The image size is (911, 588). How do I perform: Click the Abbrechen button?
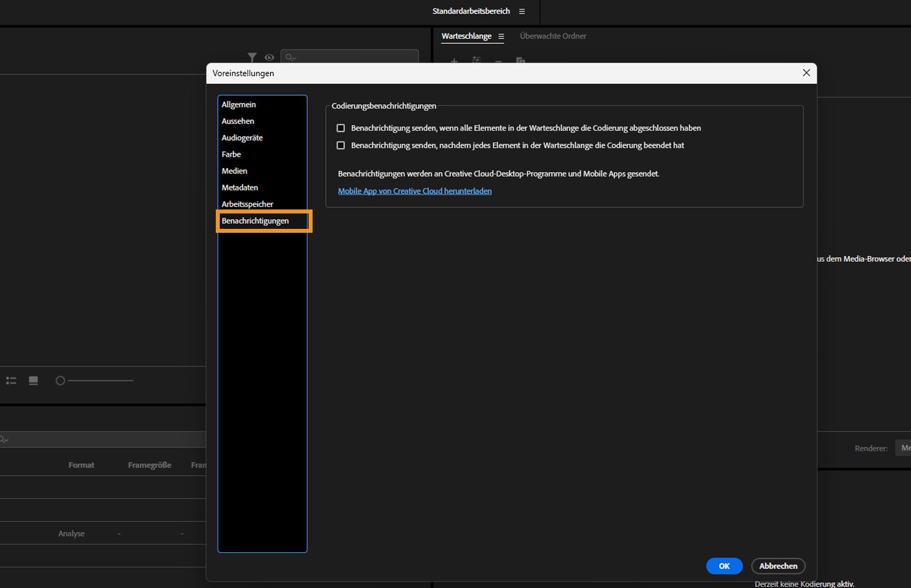pos(778,566)
